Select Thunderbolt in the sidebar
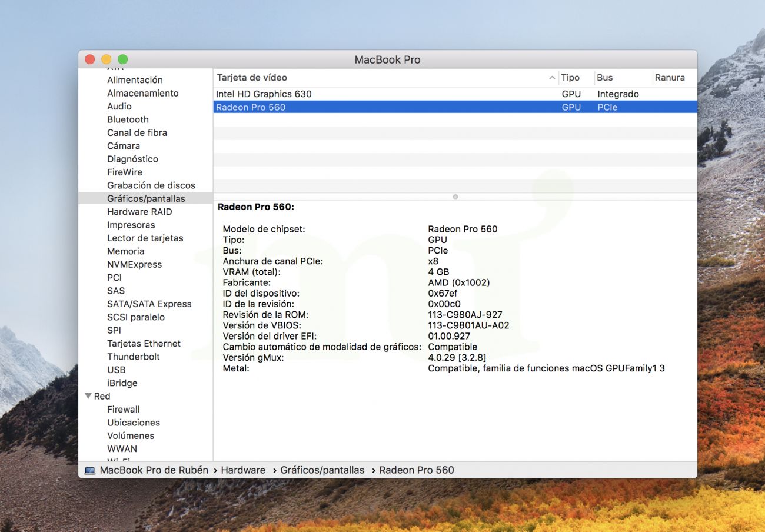This screenshot has height=532, width=765. click(x=134, y=357)
